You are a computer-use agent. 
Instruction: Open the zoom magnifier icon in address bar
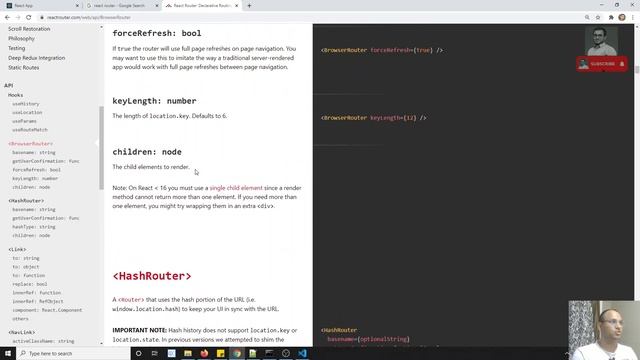coord(587,18)
